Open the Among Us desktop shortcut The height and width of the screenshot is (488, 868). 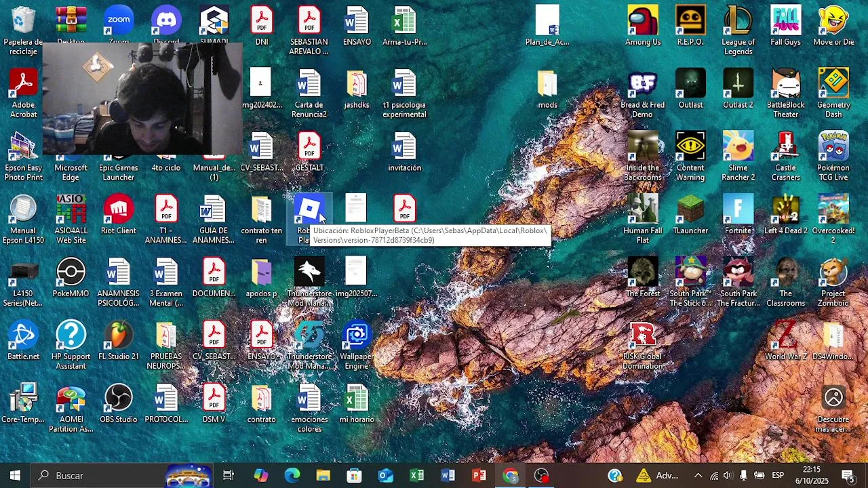click(643, 26)
